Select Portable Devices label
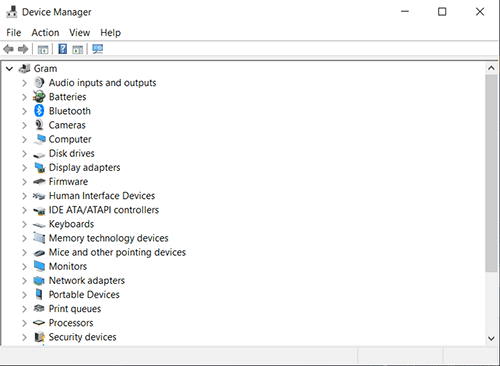 (x=84, y=294)
